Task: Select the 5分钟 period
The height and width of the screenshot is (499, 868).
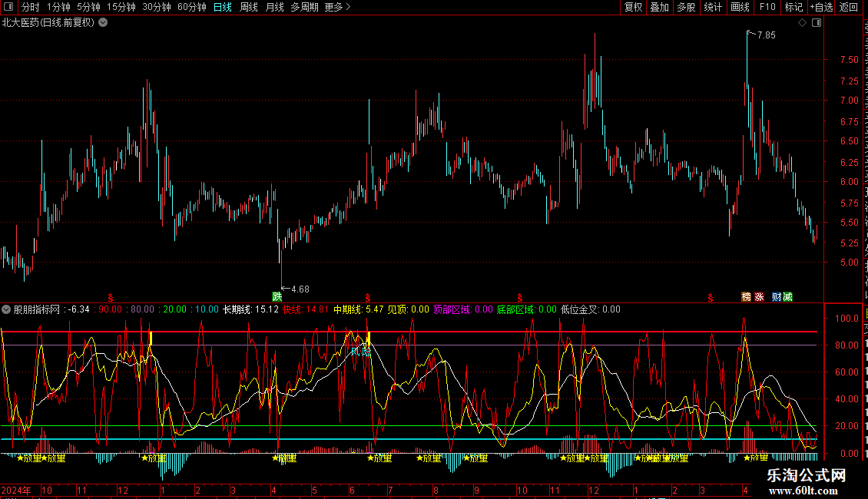Action: (x=88, y=7)
